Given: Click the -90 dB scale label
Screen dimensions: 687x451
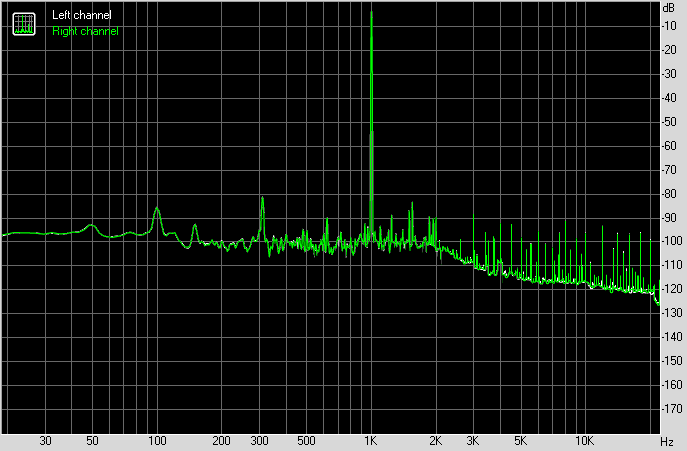Looking at the screenshot, I should pos(669,217).
